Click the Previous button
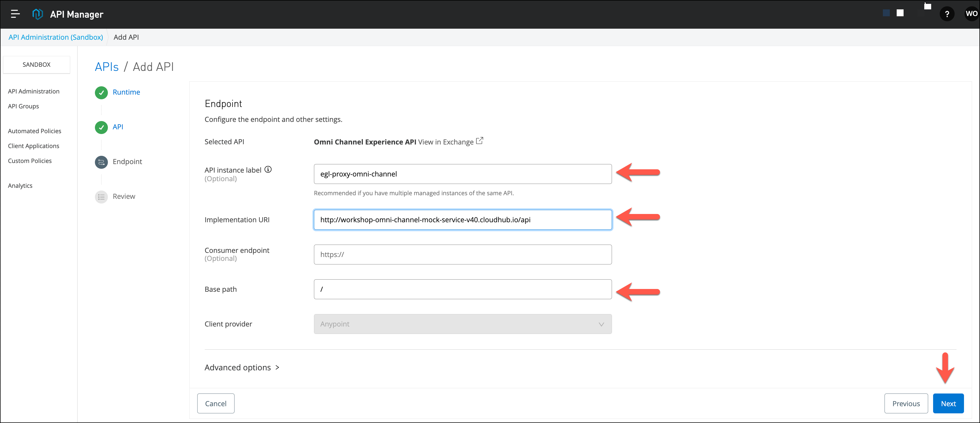The height and width of the screenshot is (423, 980). 906,404
